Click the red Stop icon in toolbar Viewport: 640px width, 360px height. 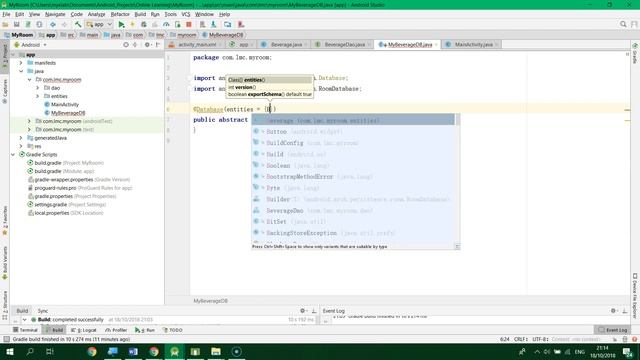(189, 24)
